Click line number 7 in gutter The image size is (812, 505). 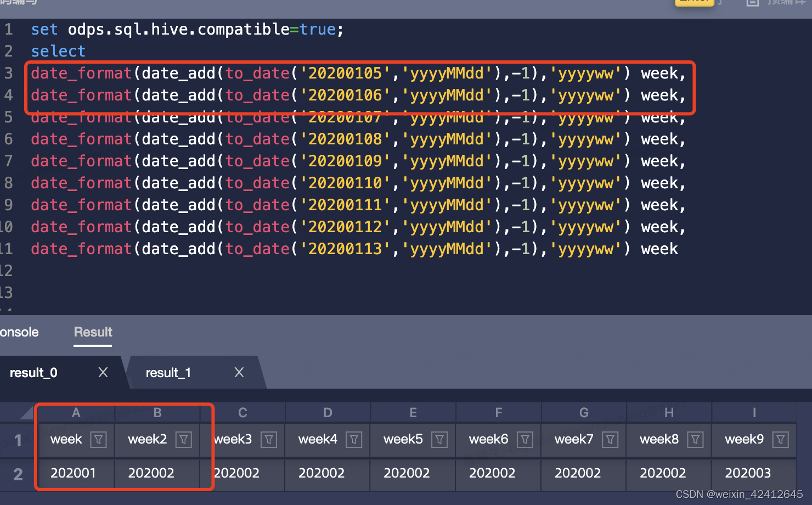pyautogui.click(x=9, y=161)
